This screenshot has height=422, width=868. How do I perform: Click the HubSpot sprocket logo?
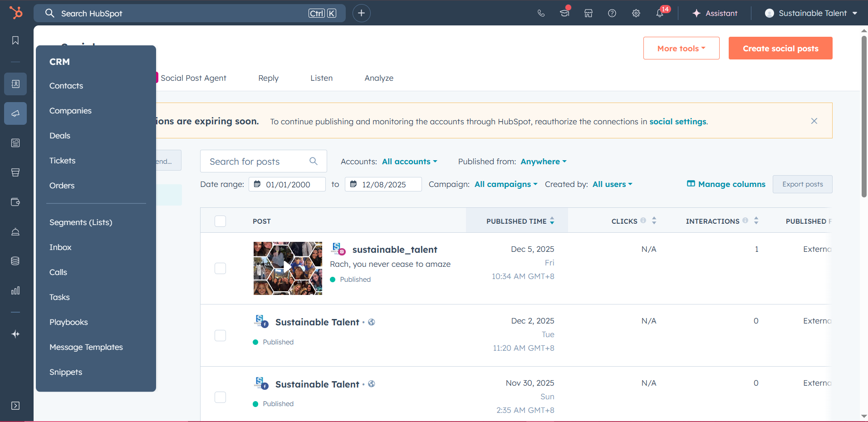pos(16,13)
